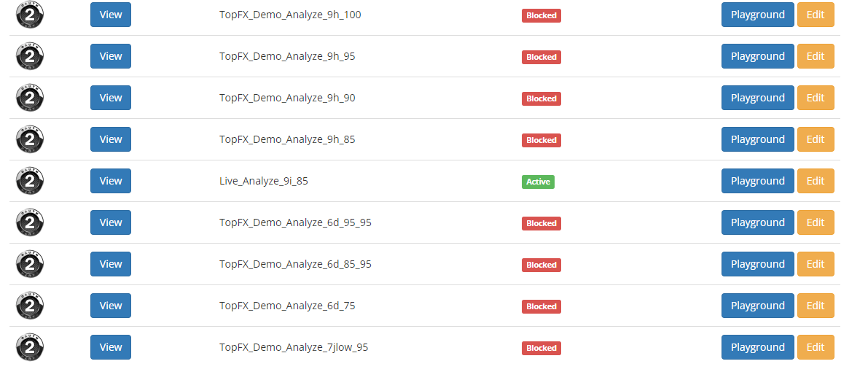Edit the Live_Analyze_9i_85 application
Viewport: 868px width, 380px height.
coord(816,181)
